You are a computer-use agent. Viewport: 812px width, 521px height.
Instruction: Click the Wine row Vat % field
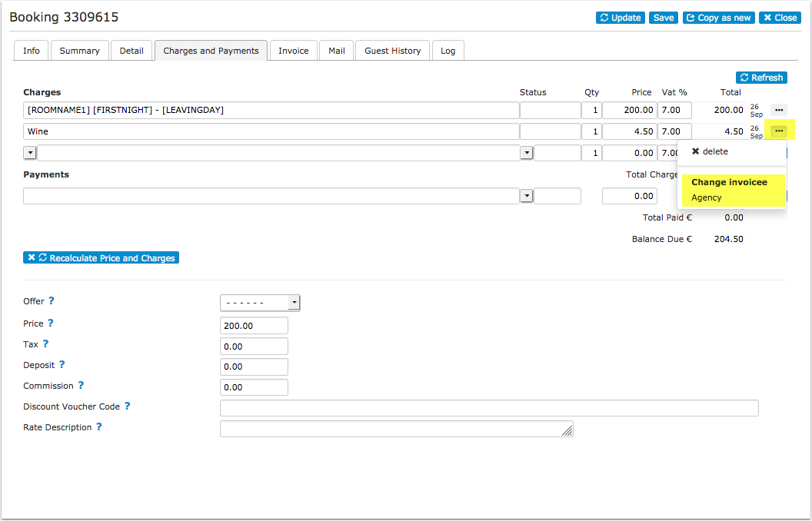[675, 131]
